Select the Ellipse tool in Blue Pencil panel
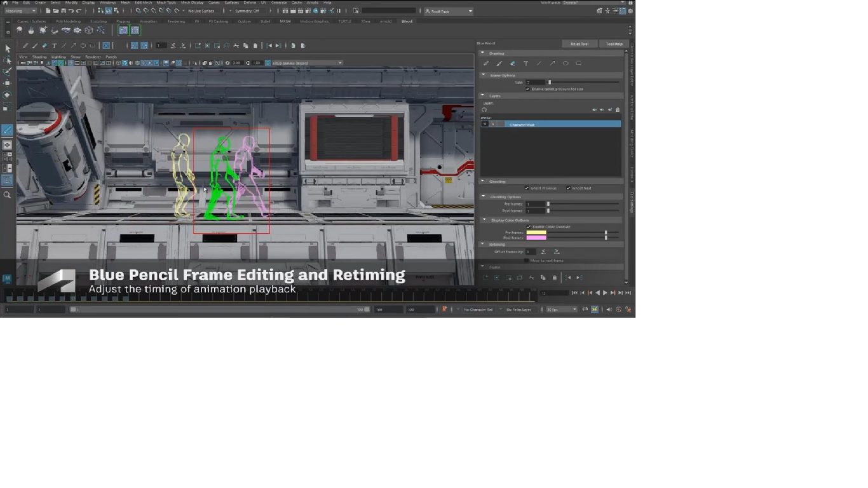Image resolution: width=868 pixels, height=488 pixels. (x=566, y=64)
